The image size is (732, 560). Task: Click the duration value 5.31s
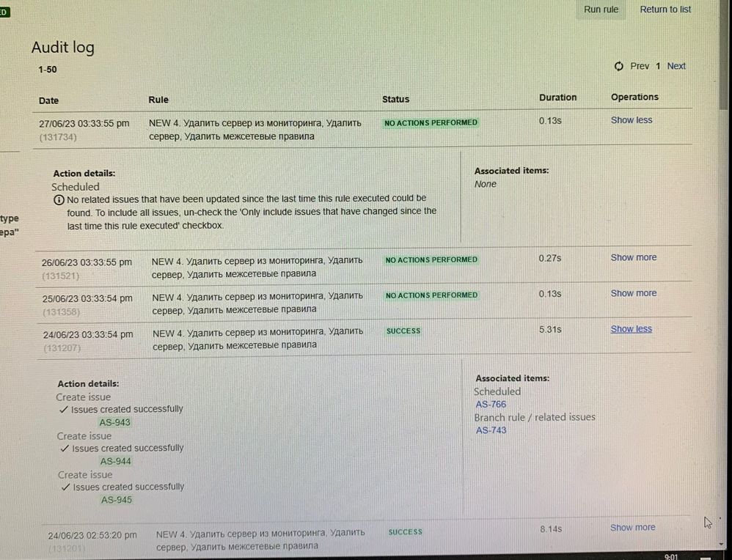click(x=550, y=329)
